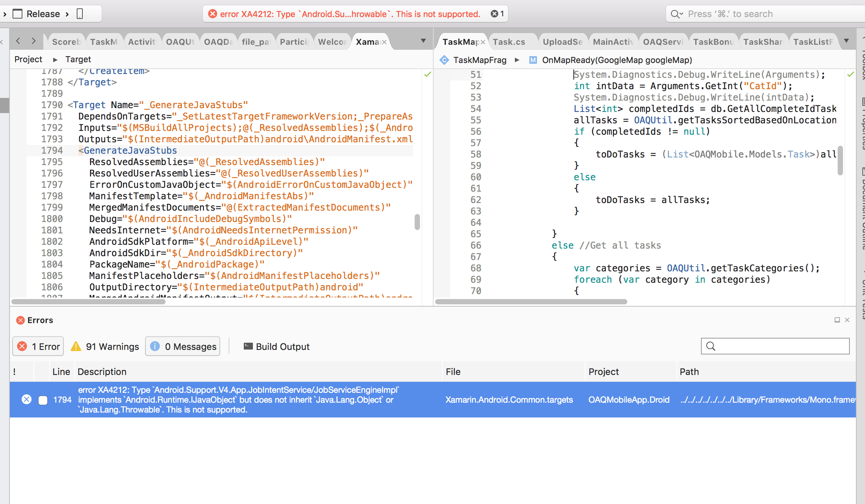865x504 pixels.
Task: Click the navigate back arrow icon
Action: (18, 41)
